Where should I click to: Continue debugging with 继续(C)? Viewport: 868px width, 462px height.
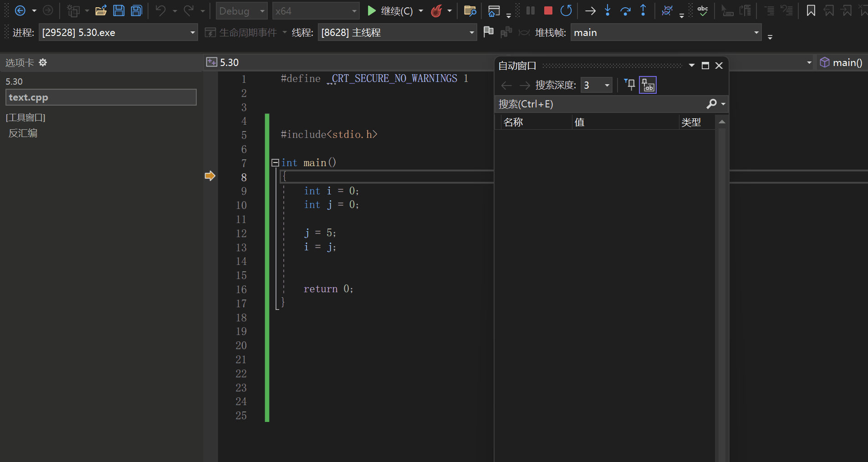390,11
